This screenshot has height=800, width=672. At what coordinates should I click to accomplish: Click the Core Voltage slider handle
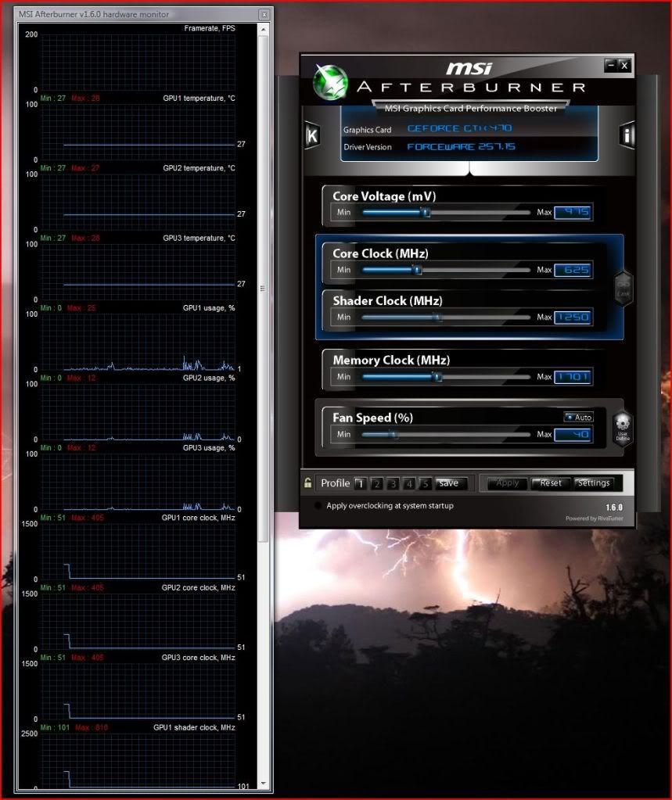[426, 212]
